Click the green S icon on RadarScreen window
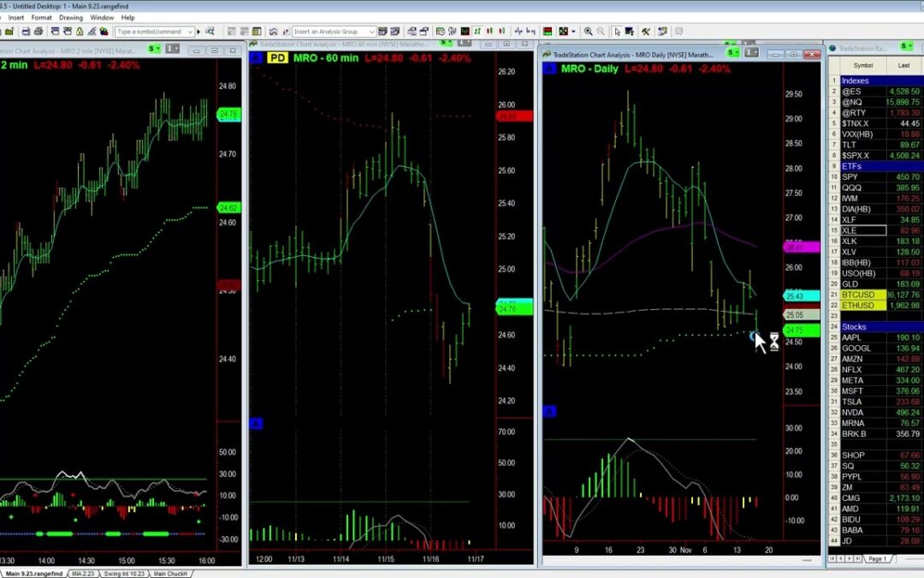The image size is (924, 578). pos(906,46)
